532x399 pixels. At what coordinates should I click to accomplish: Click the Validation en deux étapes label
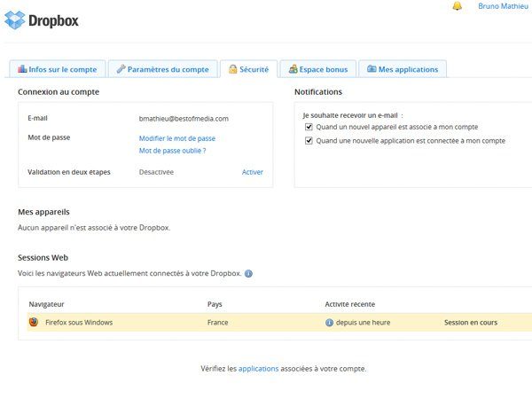[69, 172]
